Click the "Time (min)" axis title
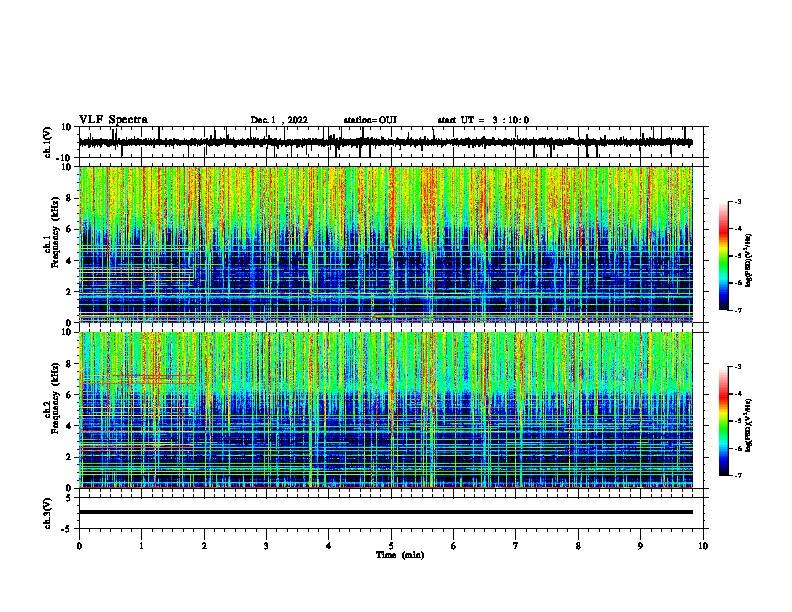 point(400,555)
